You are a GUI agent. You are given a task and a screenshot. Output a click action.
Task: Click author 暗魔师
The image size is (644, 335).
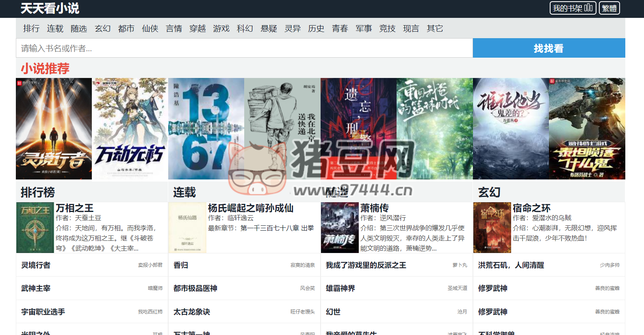[x=155, y=288]
